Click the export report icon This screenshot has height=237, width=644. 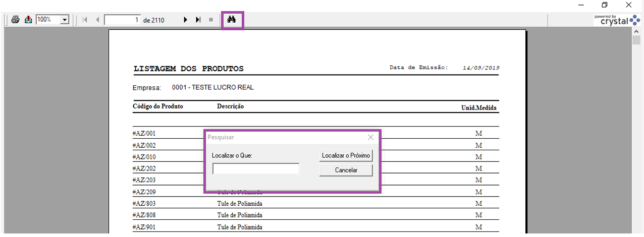[28, 20]
